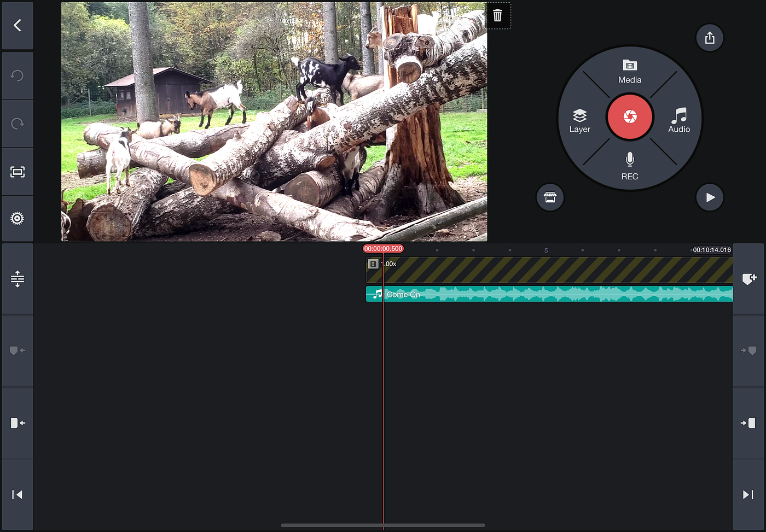The width and height of the screenshot is (766, 532).
Task: Jump to previous bookmark
Action: (18, 350)
